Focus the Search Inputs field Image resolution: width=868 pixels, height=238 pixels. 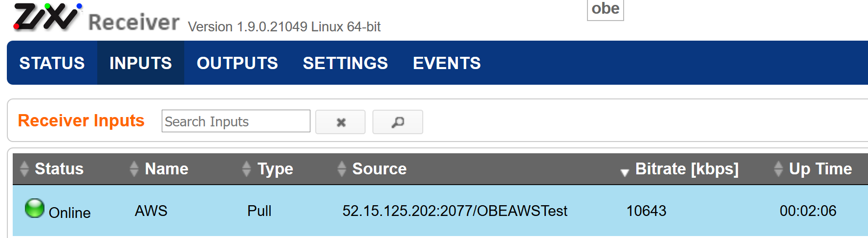pos(236,121)
